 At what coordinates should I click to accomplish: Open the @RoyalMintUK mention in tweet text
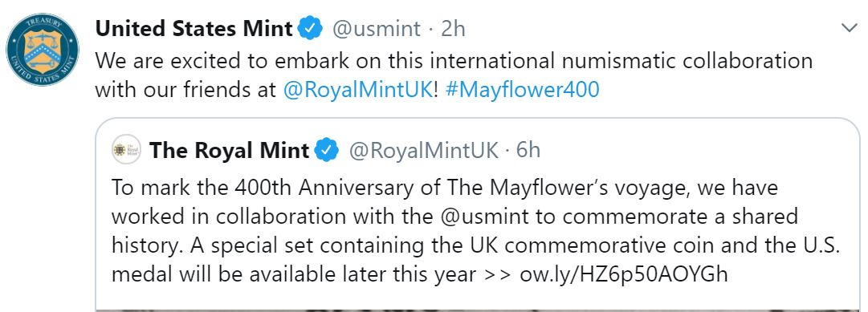point(357,90)
